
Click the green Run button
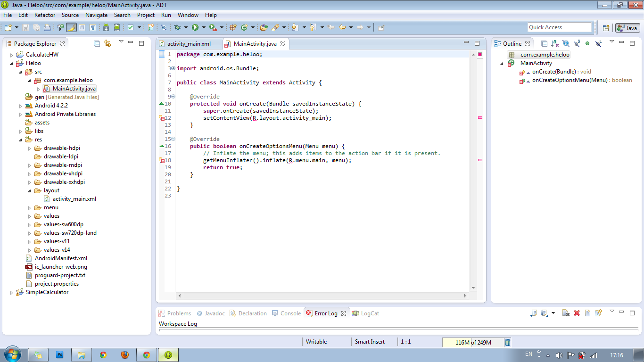coord(195,27)
